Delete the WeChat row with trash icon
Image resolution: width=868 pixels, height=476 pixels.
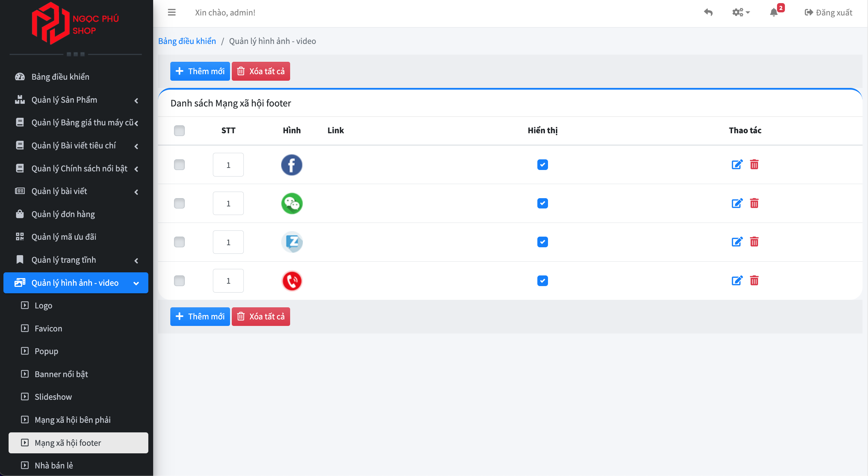(x=754, y=203)
